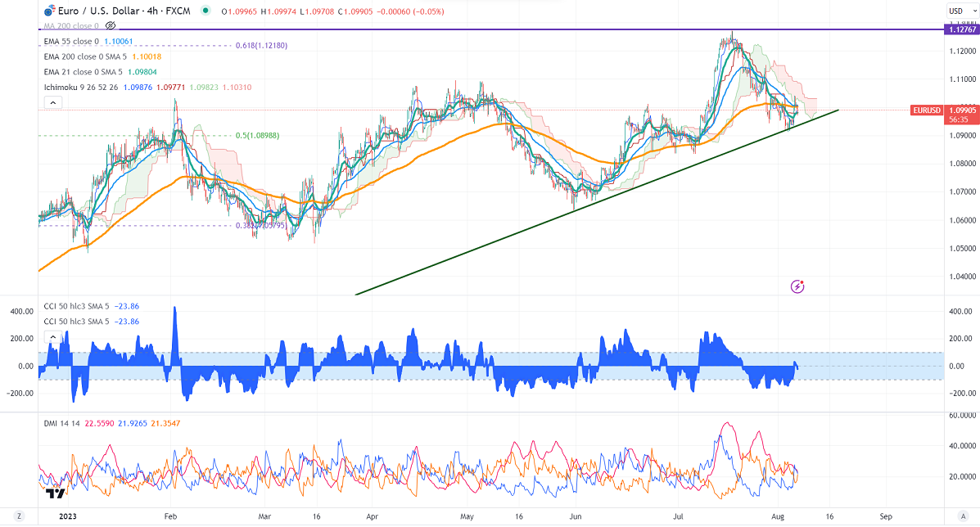Click the Mar label on time axis
This screenshot has height=527, width=980.
pos(264,516)
